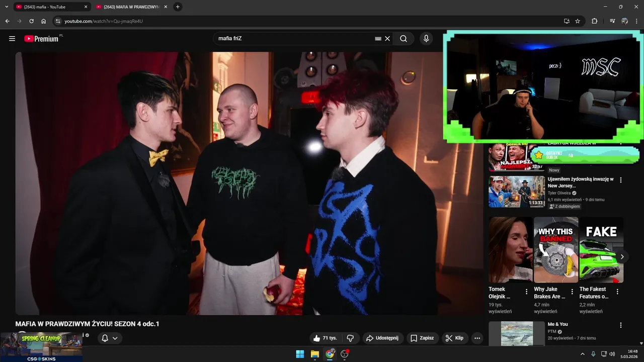Open media controls in Chrome toolbar
This screenshot has height=362, width=644.
pyautogui.click(x=612, y=21)
